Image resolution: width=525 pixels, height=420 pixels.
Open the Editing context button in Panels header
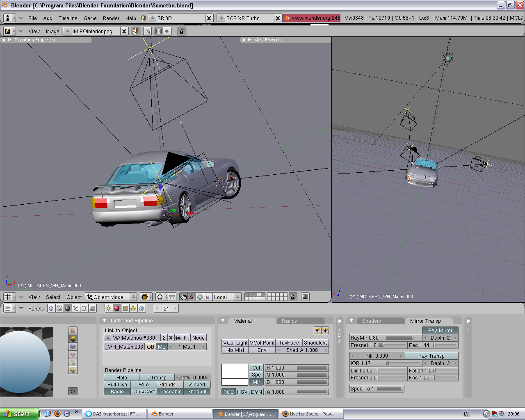[x=84, y=308]
